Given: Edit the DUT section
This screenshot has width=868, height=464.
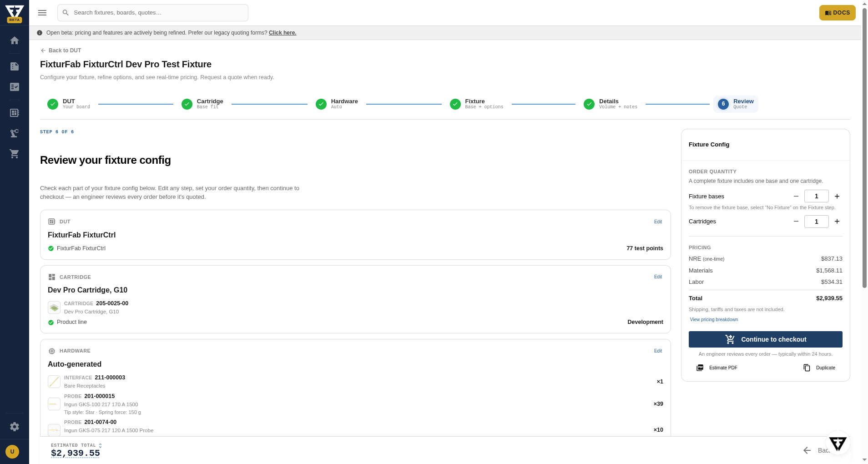Looking at the screenshot, I should tap(658, 222).
